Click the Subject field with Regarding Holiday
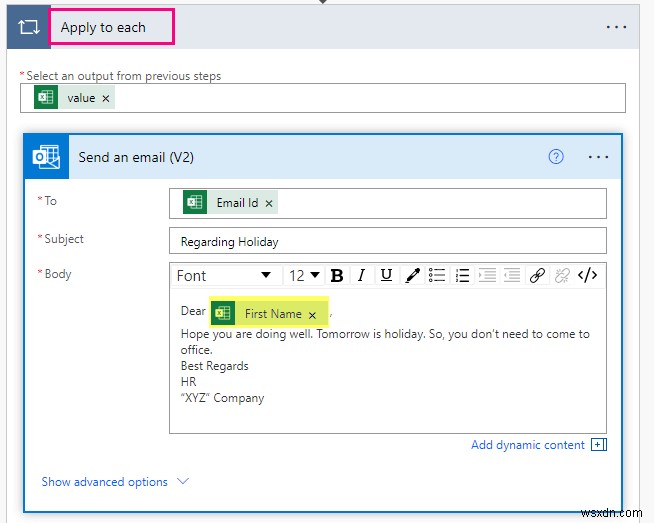This screenshot has height=523, width=654. [387, 241]
